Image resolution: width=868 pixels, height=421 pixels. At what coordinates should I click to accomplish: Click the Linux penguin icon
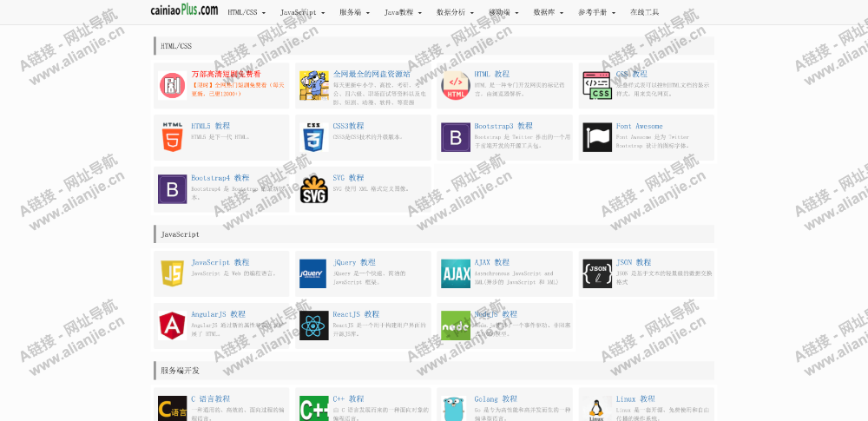coord(597,408)
